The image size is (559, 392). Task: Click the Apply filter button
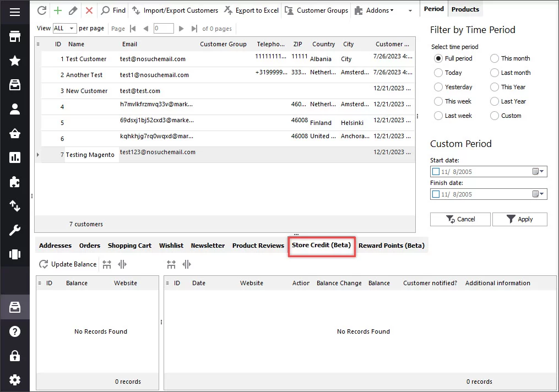520,219
